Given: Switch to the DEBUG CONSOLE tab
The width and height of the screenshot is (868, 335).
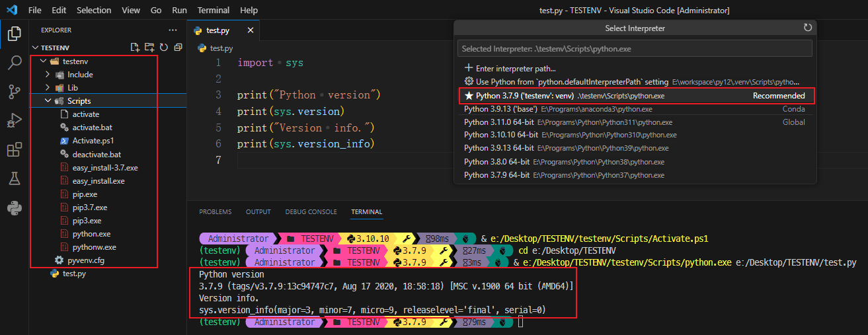Looking at the screenshot, I should point(311,212).
